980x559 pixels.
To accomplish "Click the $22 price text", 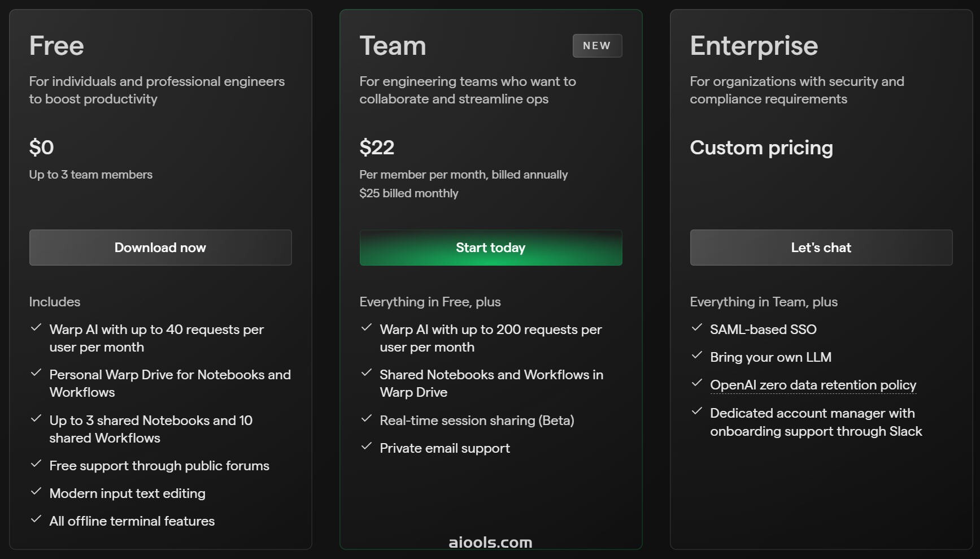I will [377, 148].
